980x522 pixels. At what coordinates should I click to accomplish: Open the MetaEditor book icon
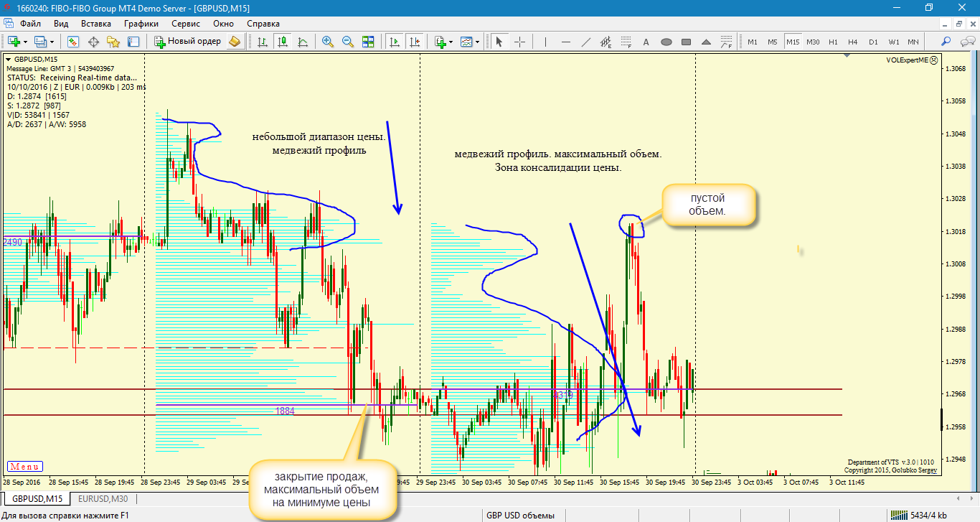coord(235,42)
